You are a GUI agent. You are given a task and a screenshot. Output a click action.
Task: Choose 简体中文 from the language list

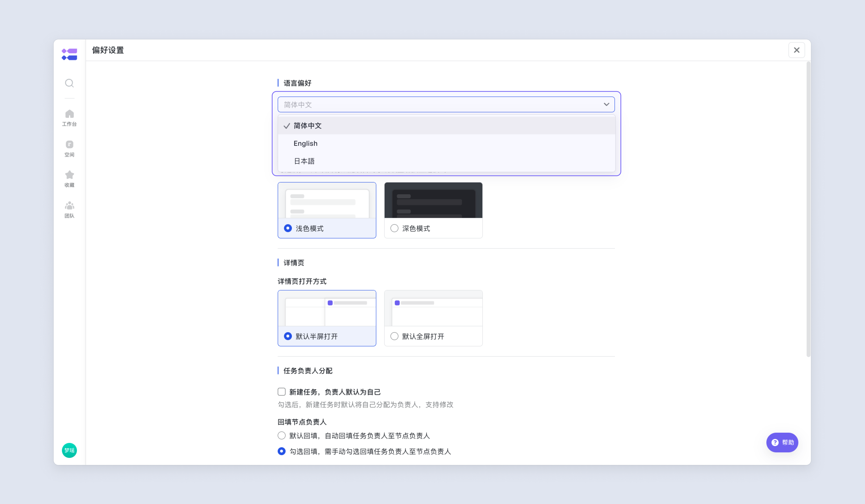pyautogui.click(x=446, y=126)
